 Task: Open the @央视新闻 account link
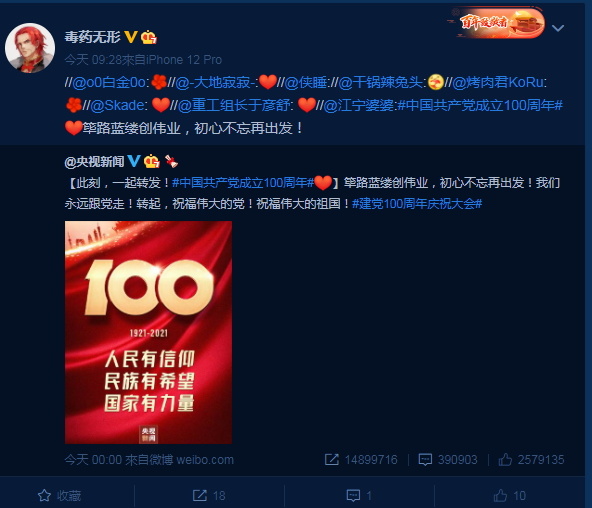(x=94, y=162)
